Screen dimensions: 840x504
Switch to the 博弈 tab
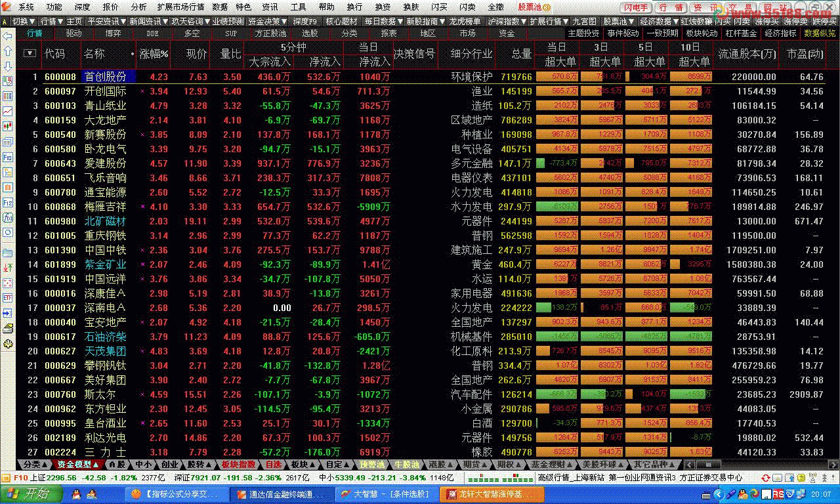[x=113, y=33]
